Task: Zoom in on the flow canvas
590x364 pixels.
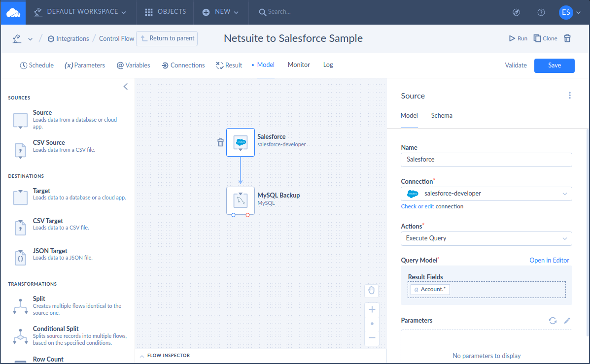Action: (372, 309)
